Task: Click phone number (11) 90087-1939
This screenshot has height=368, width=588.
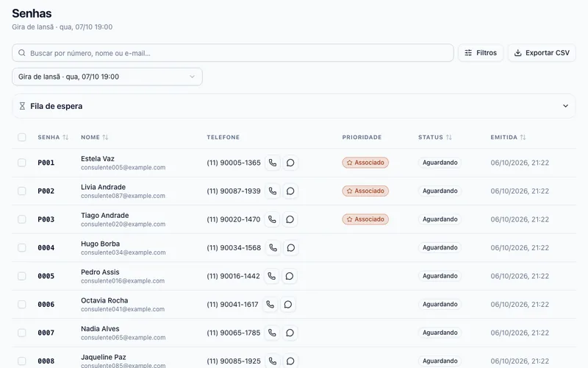Action: point(234,191)
